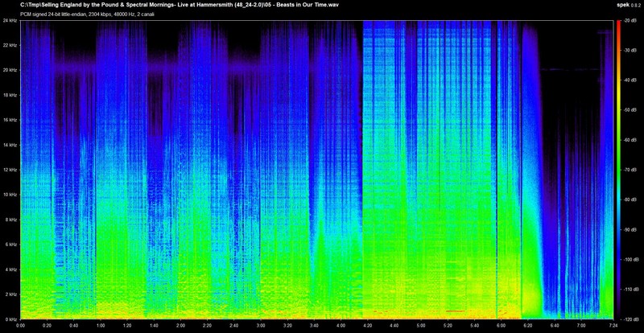The height and width of the screenshot is (333, 644).
Task: Click the '-60 dB' scale label
Action: click(x=629, y=140)
